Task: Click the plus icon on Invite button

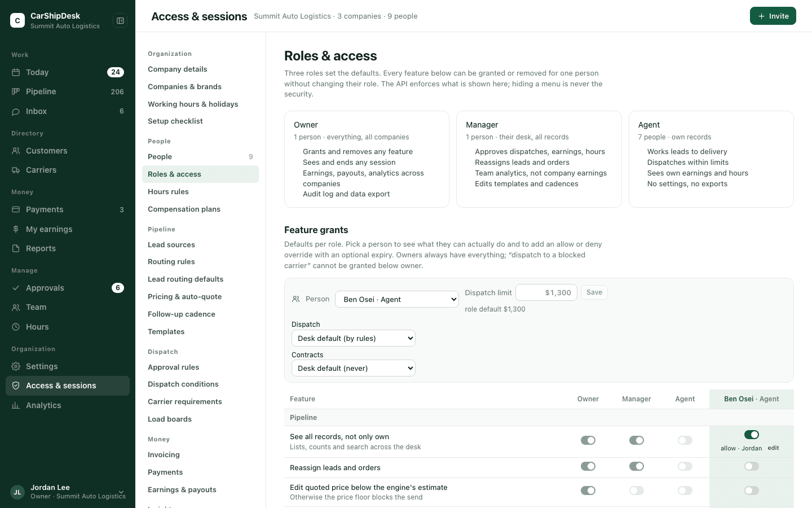Action: pyautogui.click(x=762, y=16)
